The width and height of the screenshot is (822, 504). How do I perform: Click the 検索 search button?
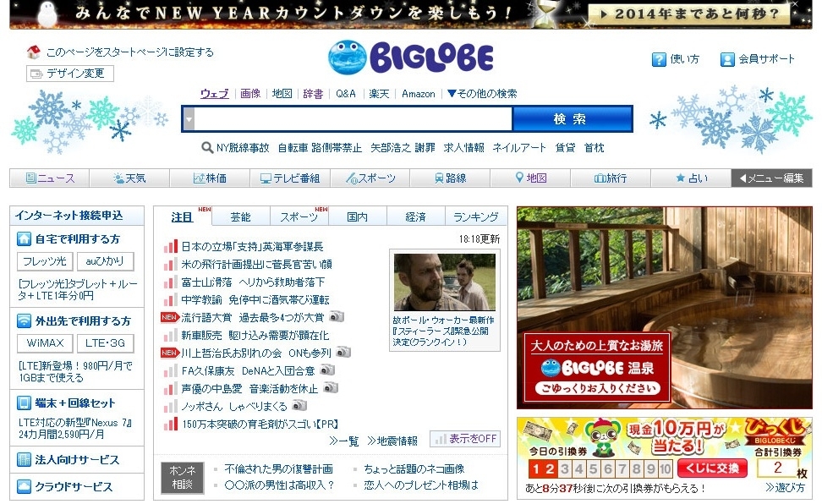572,119
